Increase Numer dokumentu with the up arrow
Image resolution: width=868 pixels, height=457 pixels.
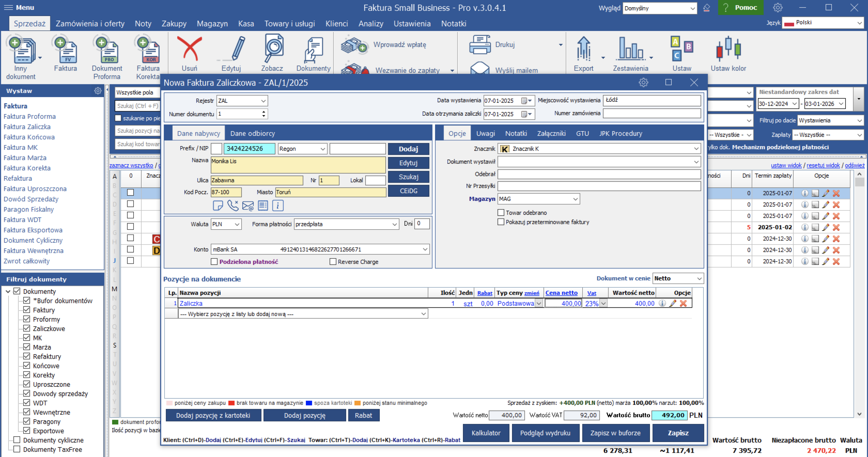pyautogui.click(x=263, y=111)
